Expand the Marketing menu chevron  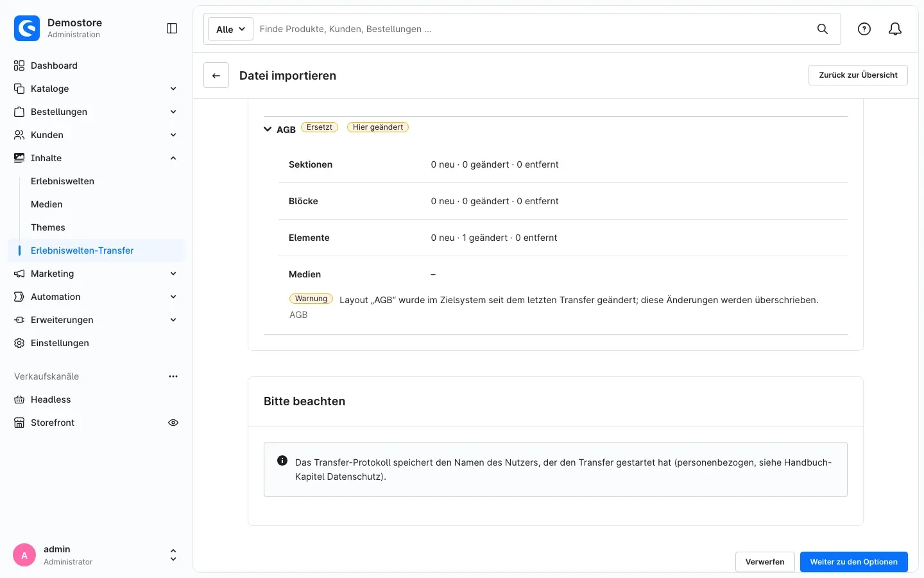[173, 274]
